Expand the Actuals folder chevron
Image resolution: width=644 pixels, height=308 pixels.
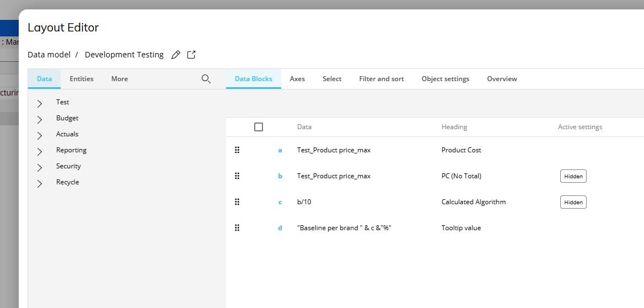40,136
